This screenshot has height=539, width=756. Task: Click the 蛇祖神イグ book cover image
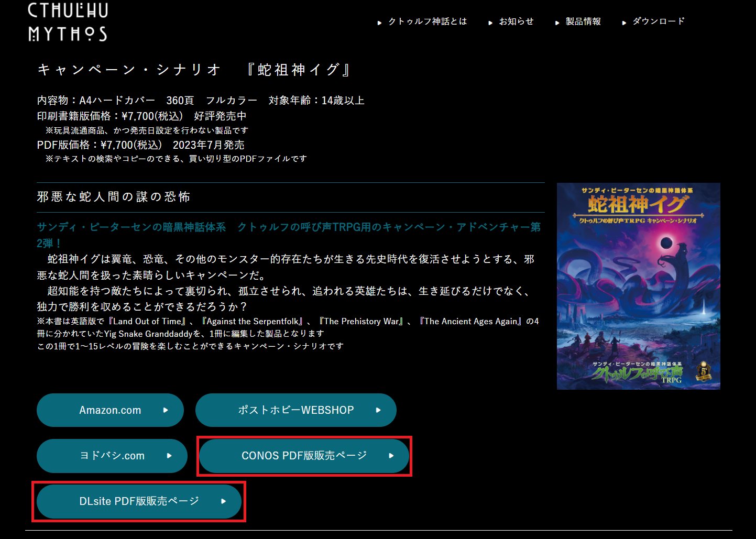point(638,286)
